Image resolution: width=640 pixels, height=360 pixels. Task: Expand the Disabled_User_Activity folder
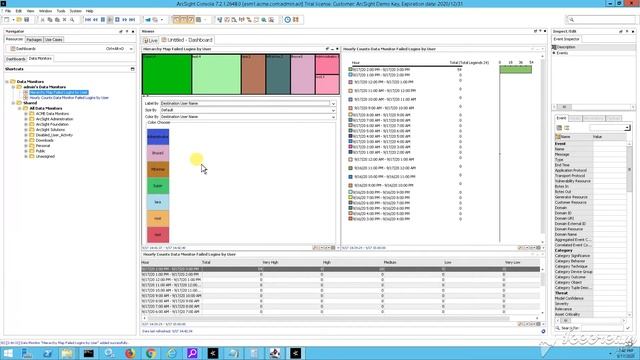point(26,135)
